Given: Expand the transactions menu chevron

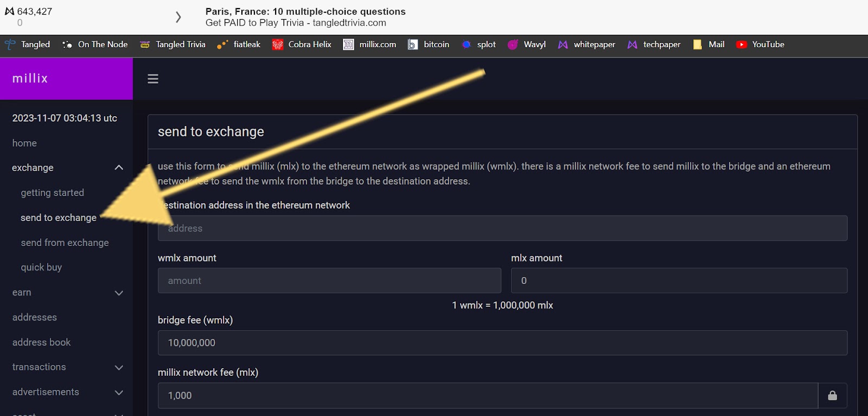Looking at the screenshot, I should click(119, 368).
